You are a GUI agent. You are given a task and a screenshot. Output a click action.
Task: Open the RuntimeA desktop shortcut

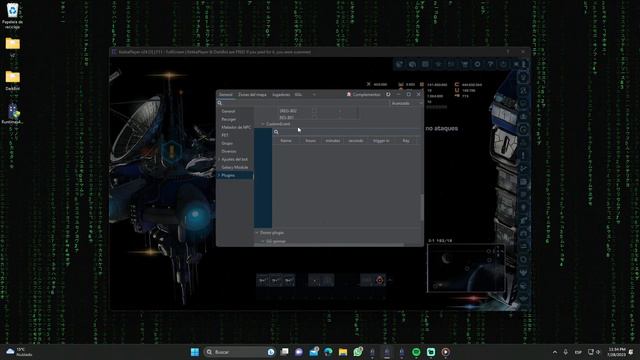pos(12,114)
